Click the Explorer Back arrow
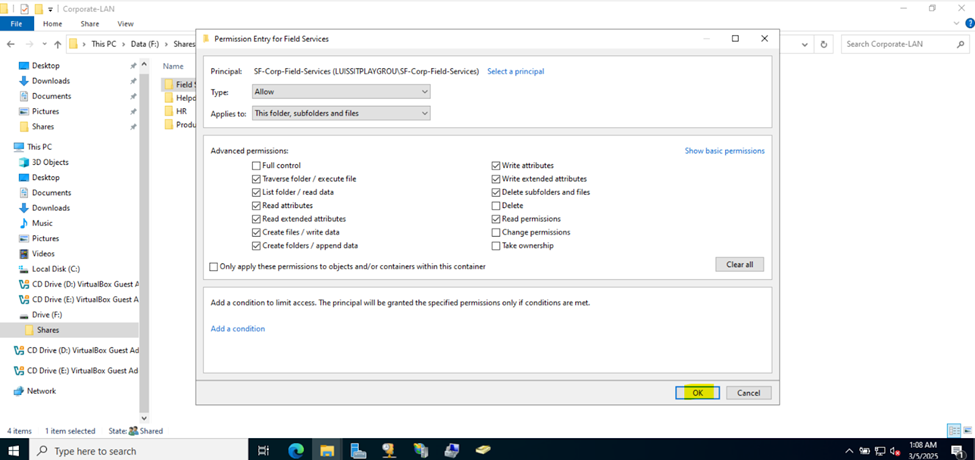Image resolution: width=975 pixels, height=460 pixels. 11,44
